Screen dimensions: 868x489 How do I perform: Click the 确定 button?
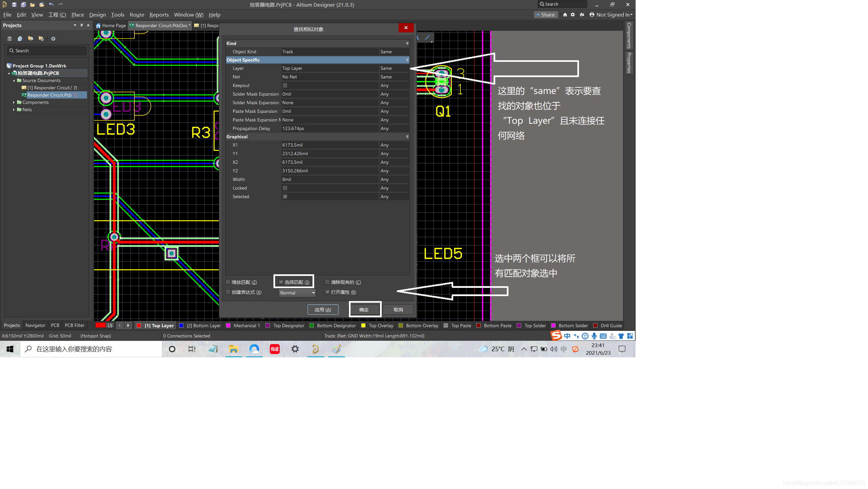tap(364, 309)
